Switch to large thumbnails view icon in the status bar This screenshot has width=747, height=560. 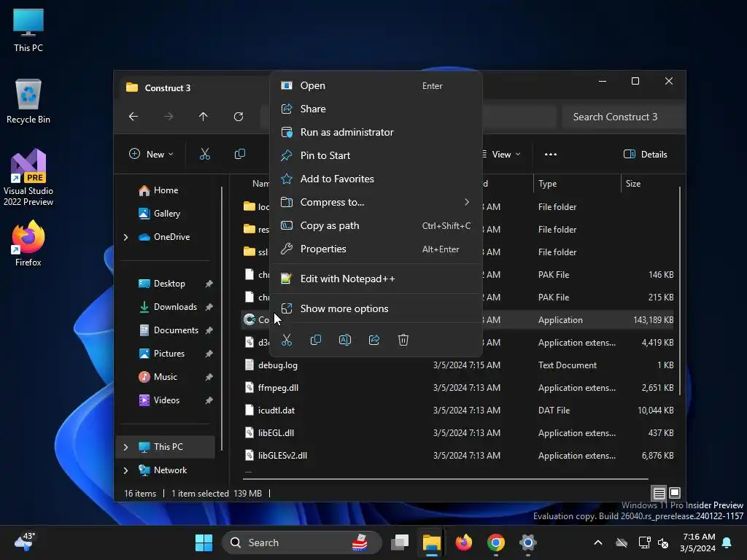point(675,493)
